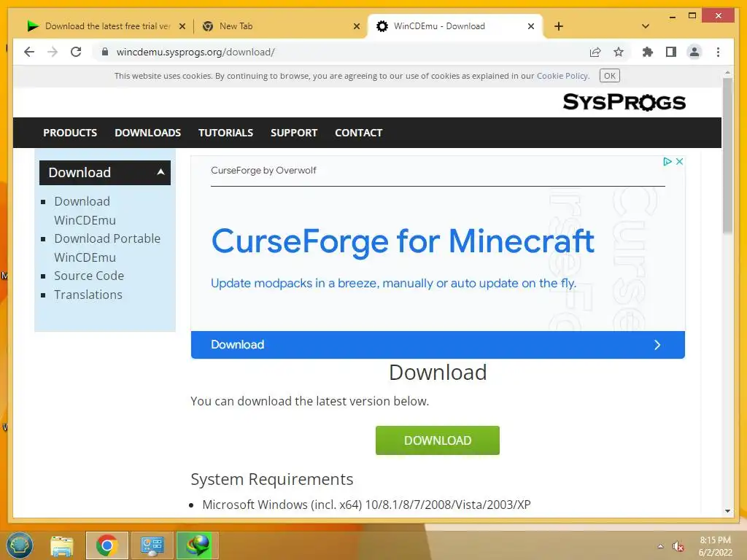
Task: Click the scrollbar down arrow
Action: tap(727, 511)
